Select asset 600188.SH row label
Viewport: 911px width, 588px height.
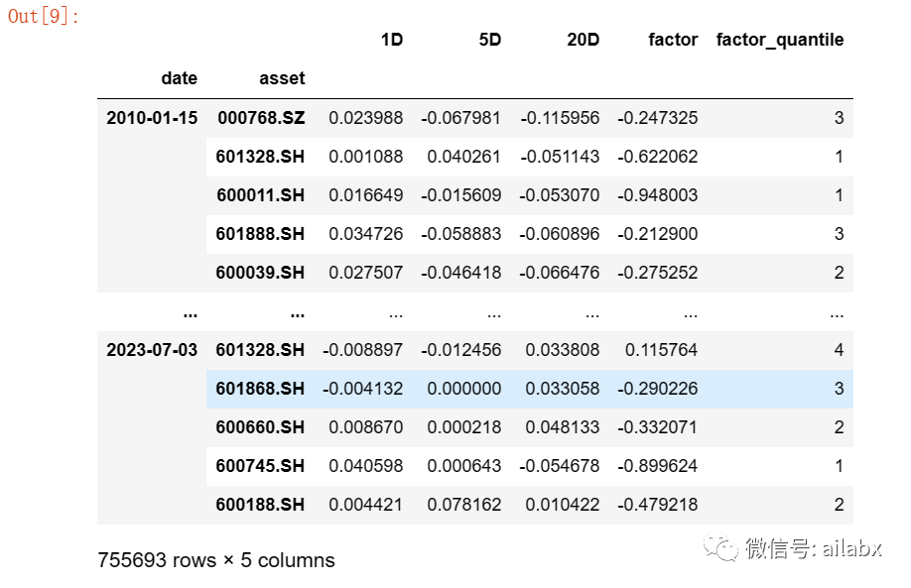click(x=260, y=505)
